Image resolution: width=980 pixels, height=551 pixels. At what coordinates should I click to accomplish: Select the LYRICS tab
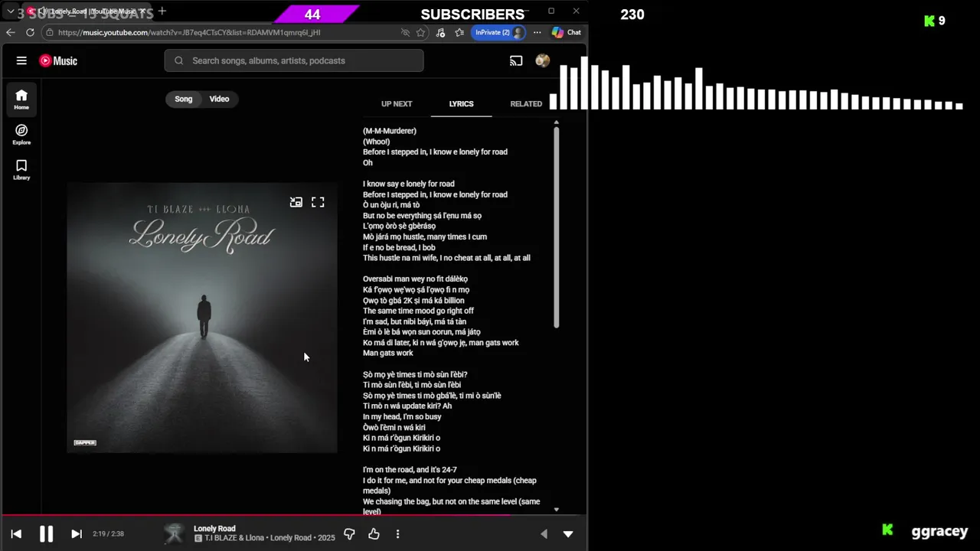coord(461,103)
